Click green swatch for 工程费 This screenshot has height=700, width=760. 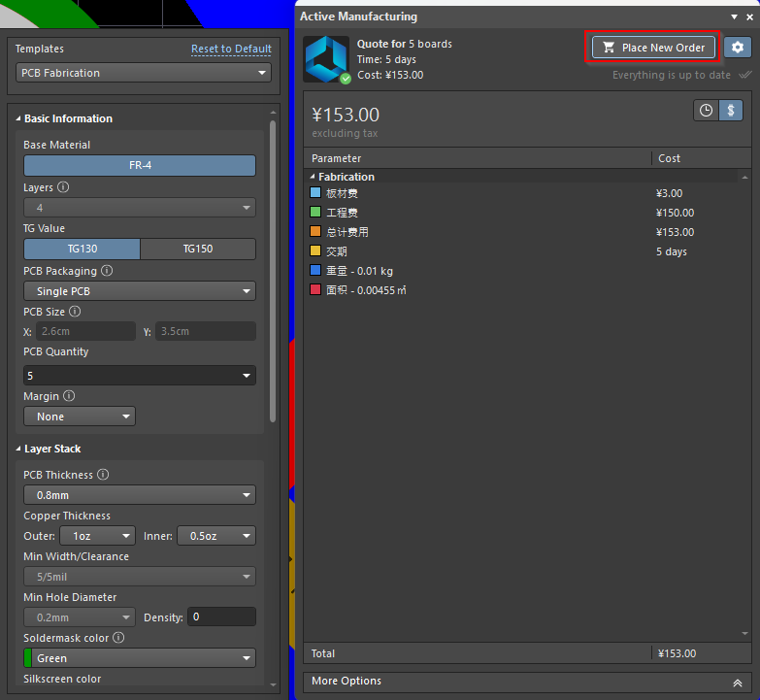[x=315, y=212]
